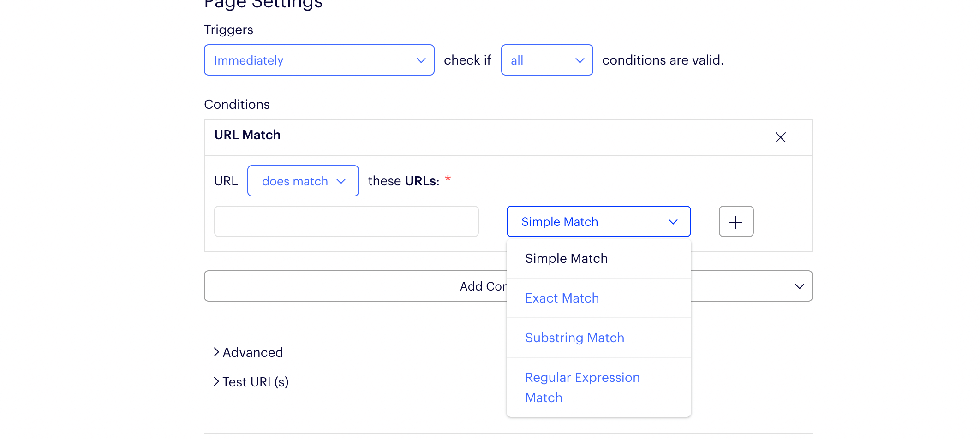Click the Add Condition button text
The height and width of the screenshot is (439, 980).
click(x=483, y=286)
